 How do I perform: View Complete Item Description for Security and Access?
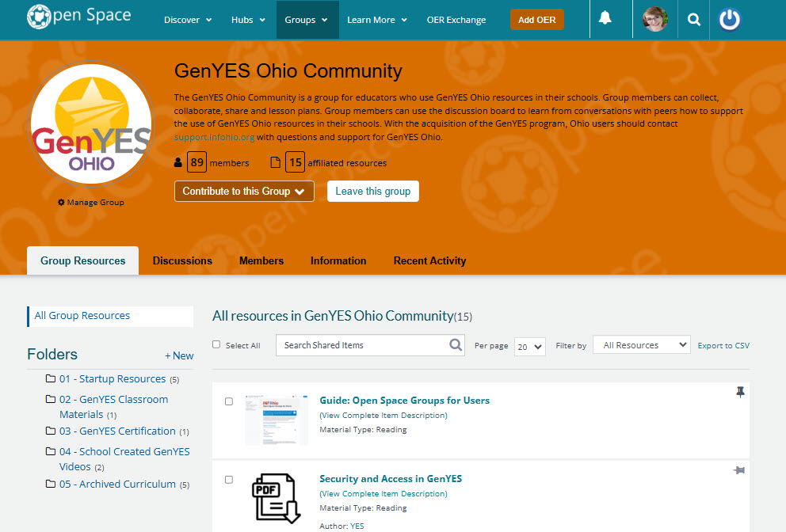pos(383,493)
